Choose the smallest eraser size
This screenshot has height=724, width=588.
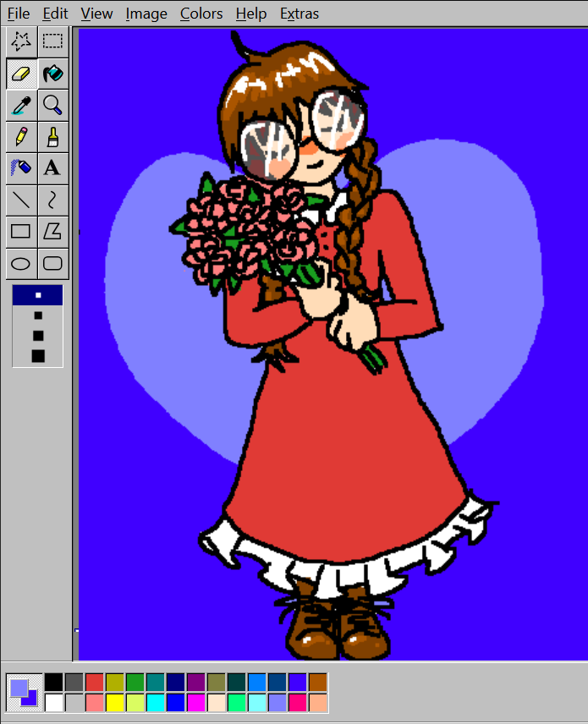(38, 295)
